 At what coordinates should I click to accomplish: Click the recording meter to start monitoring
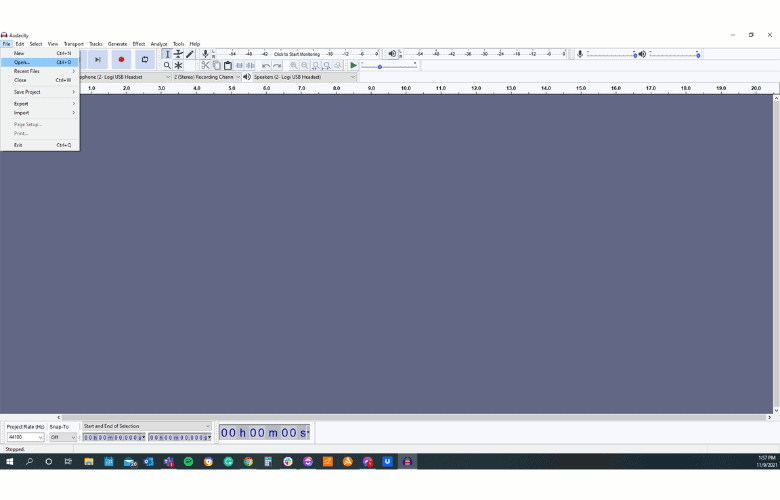[297, 54]
